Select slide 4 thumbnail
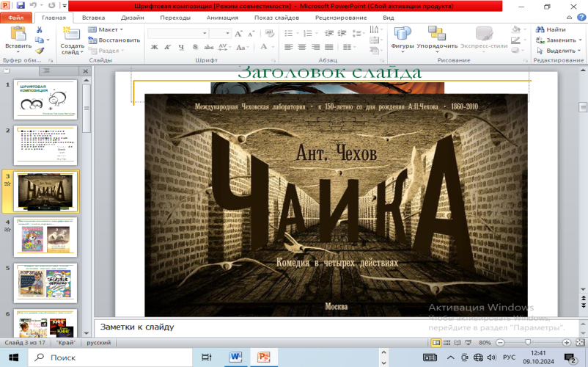This screenshot has width=588, height=367. pos(45,237)
